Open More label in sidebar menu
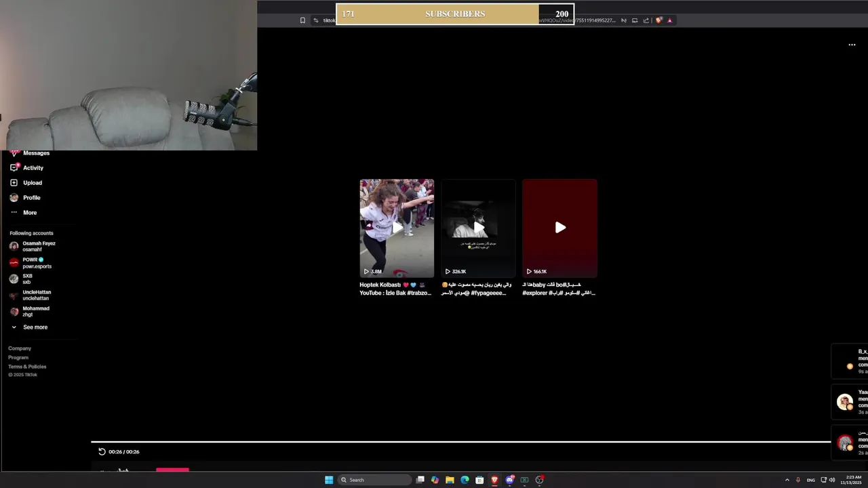 point(30,213)
